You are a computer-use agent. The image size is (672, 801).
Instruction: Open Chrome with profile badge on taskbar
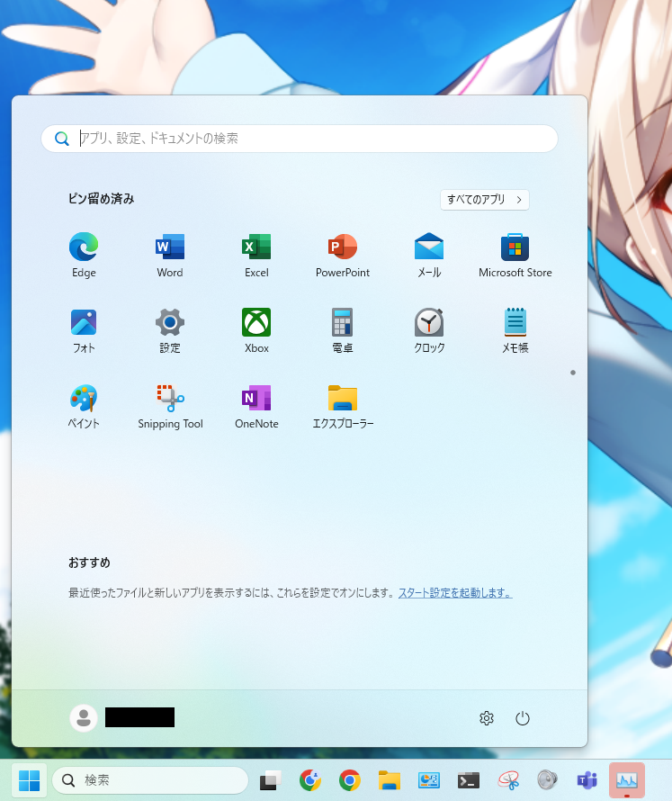tap(310, 780)
